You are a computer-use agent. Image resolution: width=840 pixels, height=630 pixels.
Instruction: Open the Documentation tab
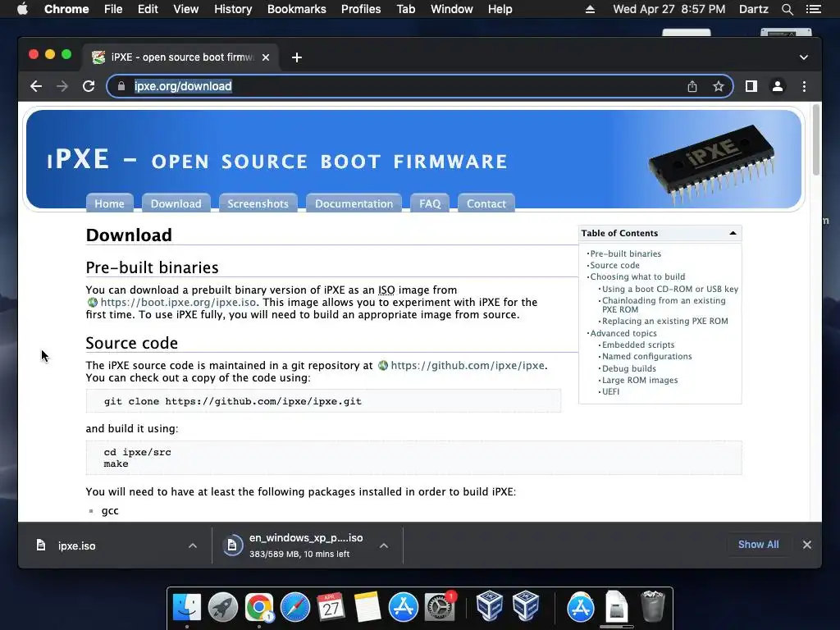[354, 203]
